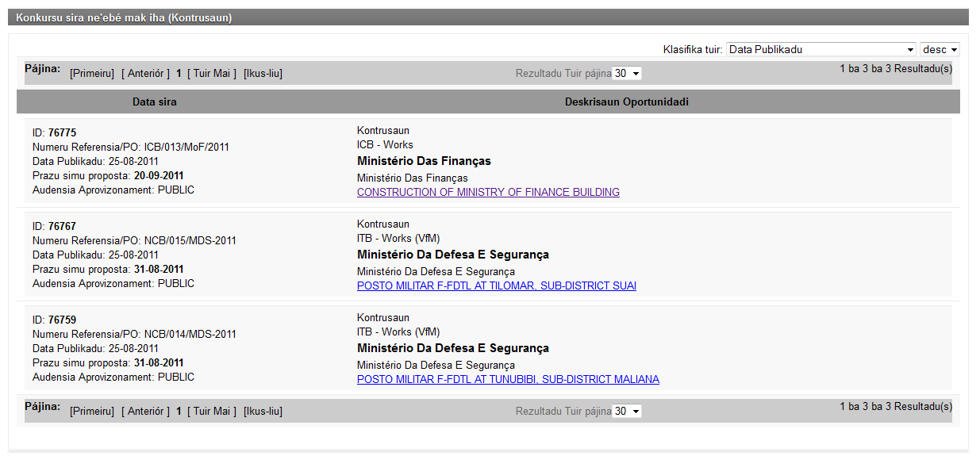
Task: Select page number 1 in lower pagination
Action: pos(179,412)
